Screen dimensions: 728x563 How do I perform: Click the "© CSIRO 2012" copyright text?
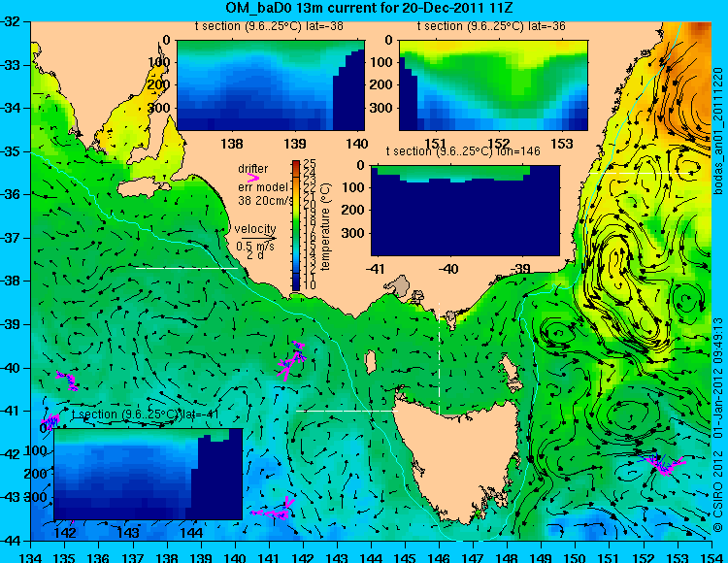(718, 493)
